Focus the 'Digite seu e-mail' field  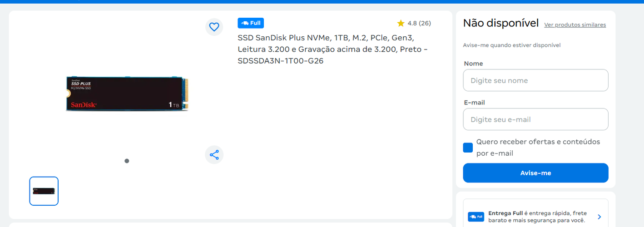point(535,119)
